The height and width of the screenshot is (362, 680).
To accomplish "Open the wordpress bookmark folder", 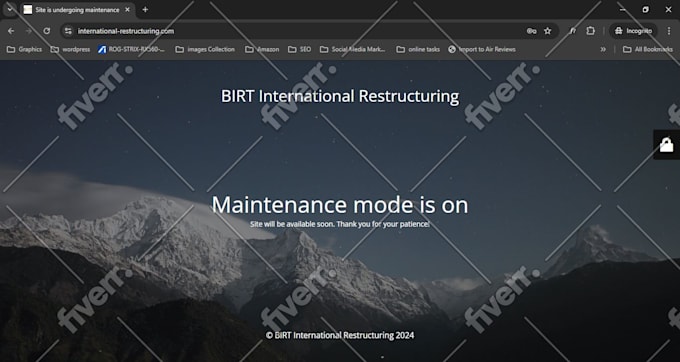I will click(x=70, y=49).
